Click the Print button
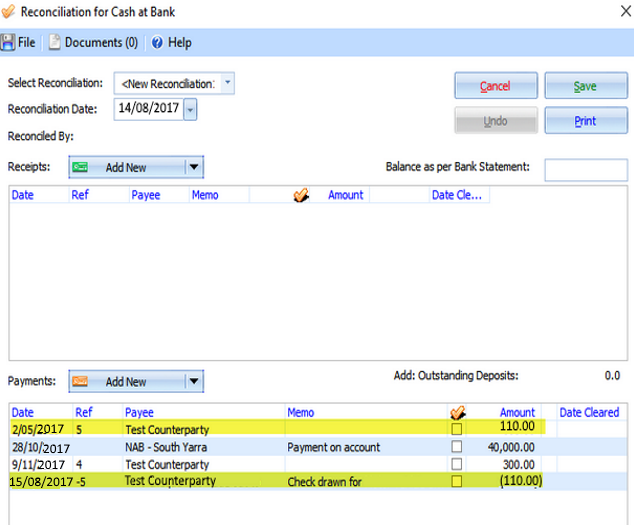Image resolution: width=634 pixels, height=525 pixels. point(586,121)
